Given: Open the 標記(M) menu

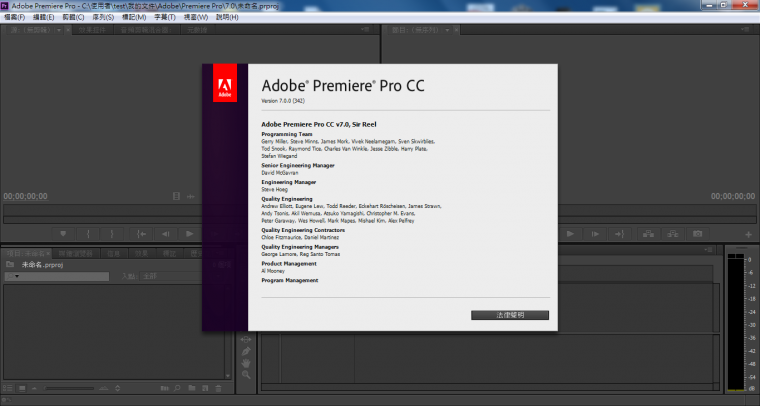Looking at the screenshot, I should [x=134, y=17].
